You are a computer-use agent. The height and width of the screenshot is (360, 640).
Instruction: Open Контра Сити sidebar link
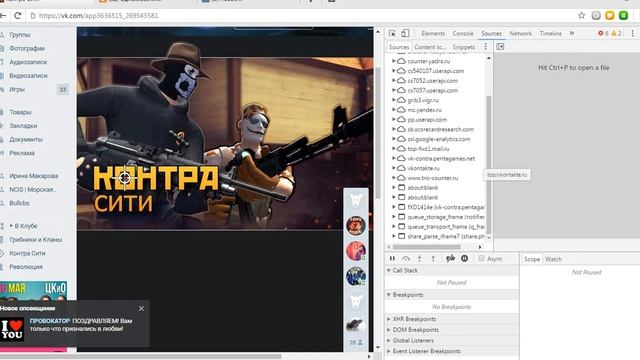click(27, 253)
